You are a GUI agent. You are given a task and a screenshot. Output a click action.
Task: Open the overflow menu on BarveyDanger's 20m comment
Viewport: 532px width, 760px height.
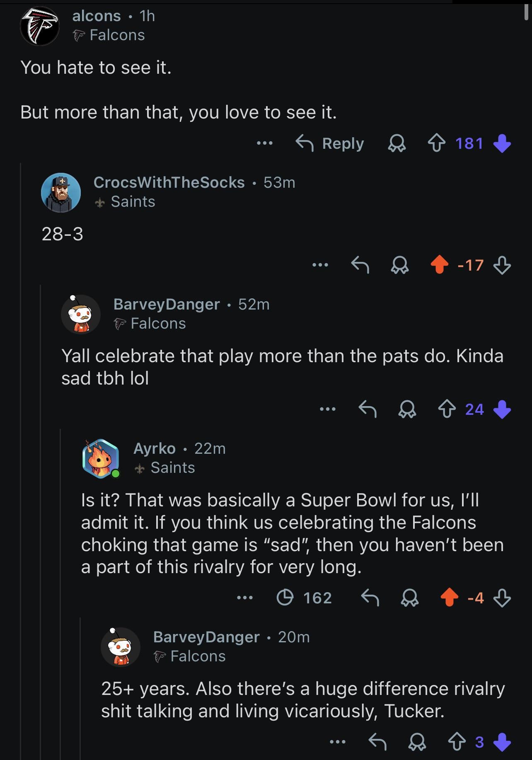pyautogui.click(x=337, y=742)
